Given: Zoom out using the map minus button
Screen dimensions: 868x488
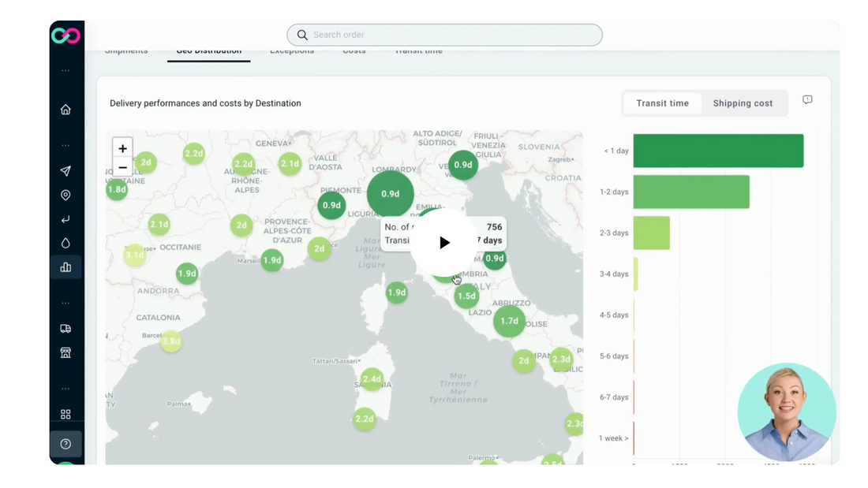Looking at the screenshot, I should click(x=122, y=167).
